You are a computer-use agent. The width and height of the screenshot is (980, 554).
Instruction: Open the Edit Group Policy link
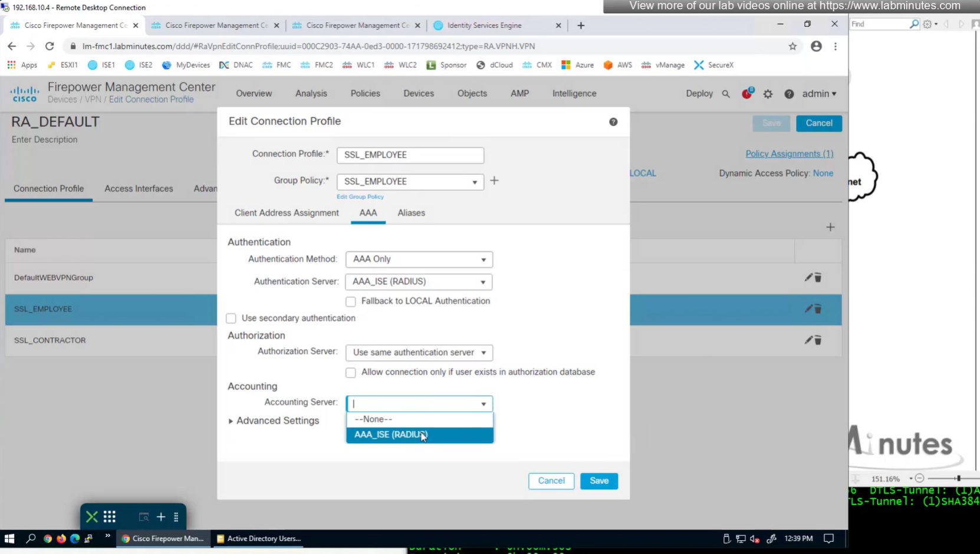(360, 196)
